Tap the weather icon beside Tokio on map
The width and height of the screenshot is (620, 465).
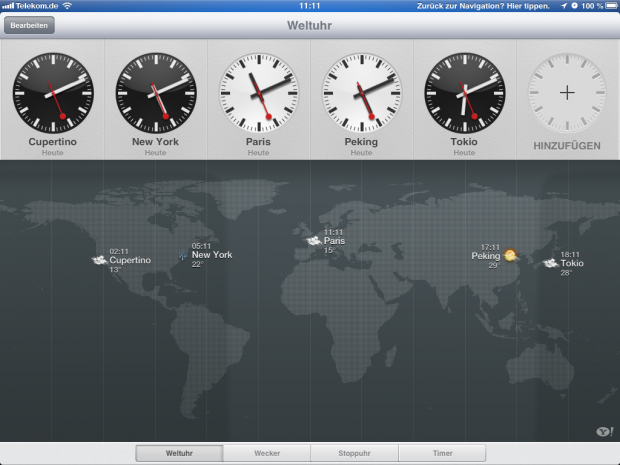[550, 263]
